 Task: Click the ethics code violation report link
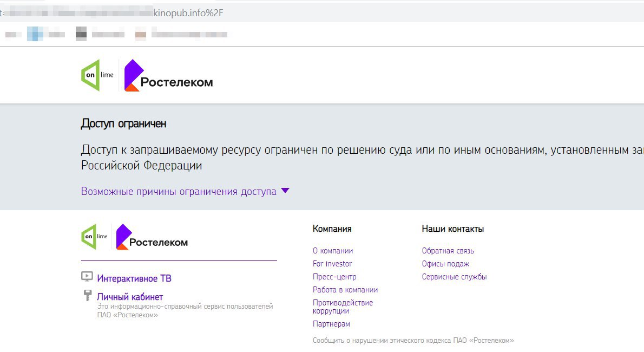(413, 341)
